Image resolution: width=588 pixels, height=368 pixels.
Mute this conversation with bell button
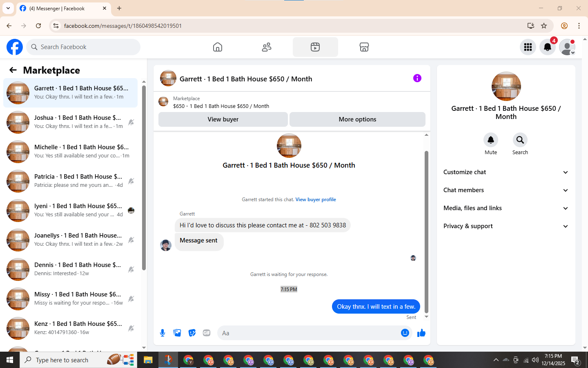pos(491,140)
